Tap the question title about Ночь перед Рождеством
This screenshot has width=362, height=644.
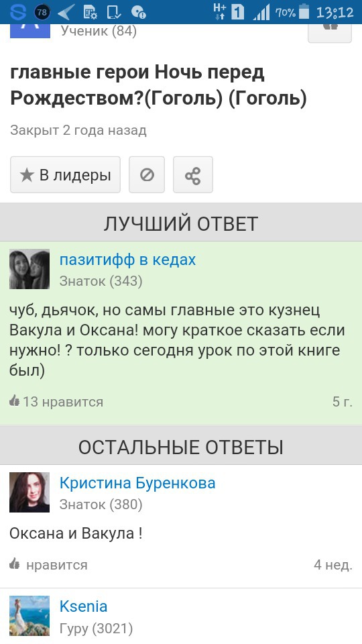pos(158,86)
